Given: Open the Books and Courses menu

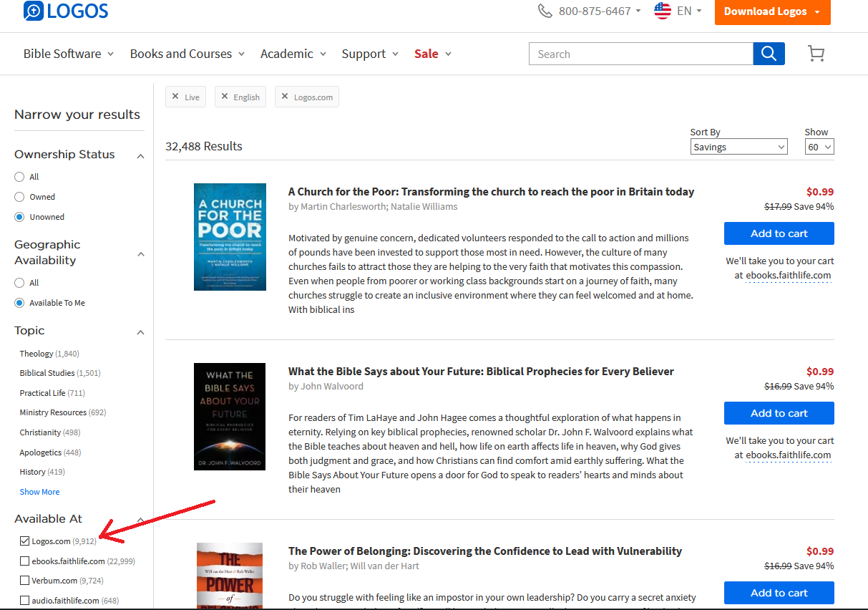Looking at the screenshot, I should click(x=187, y=54).
